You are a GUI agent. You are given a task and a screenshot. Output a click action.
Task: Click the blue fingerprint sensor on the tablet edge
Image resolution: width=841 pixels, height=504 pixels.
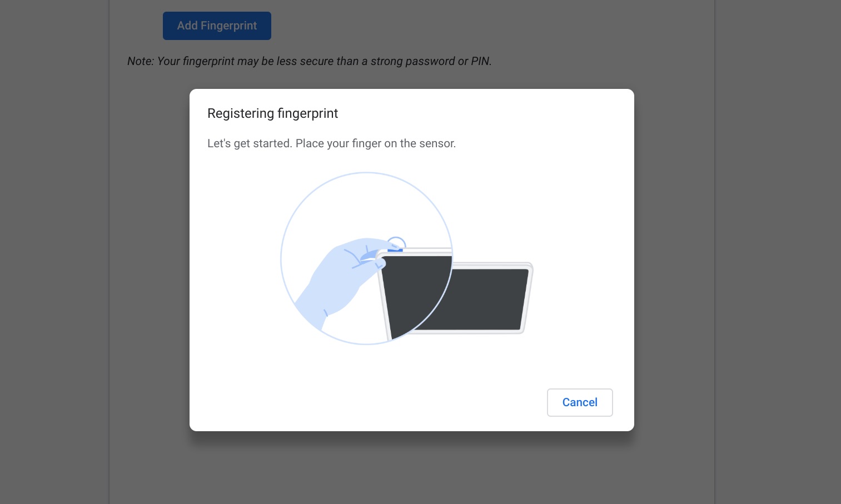click(395, 249)
